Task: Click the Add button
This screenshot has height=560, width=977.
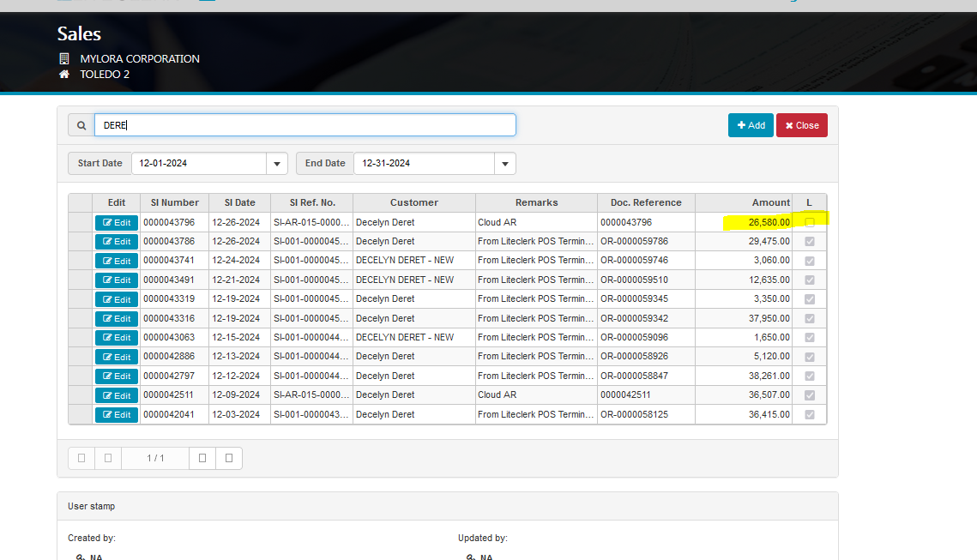Action: point(751,125)
